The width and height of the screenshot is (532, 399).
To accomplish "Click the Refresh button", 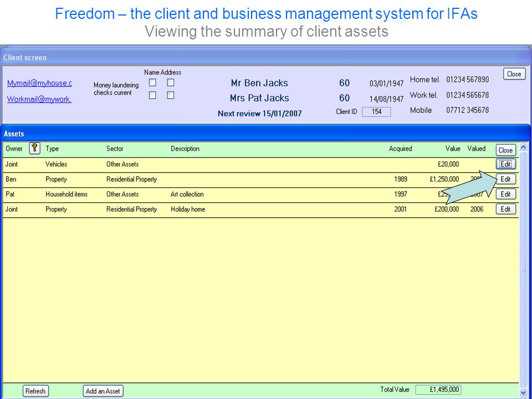I will tap(35, 391).
